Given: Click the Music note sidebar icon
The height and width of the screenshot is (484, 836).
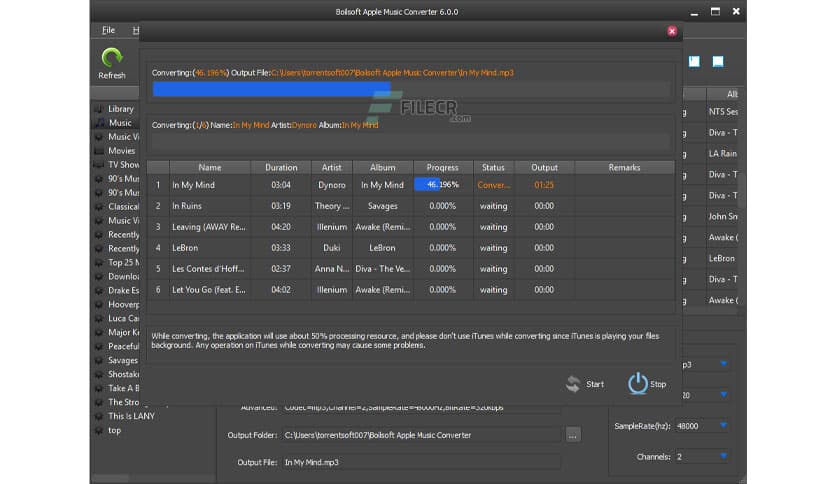Looking at the screenshot, I should coord(99,123).
